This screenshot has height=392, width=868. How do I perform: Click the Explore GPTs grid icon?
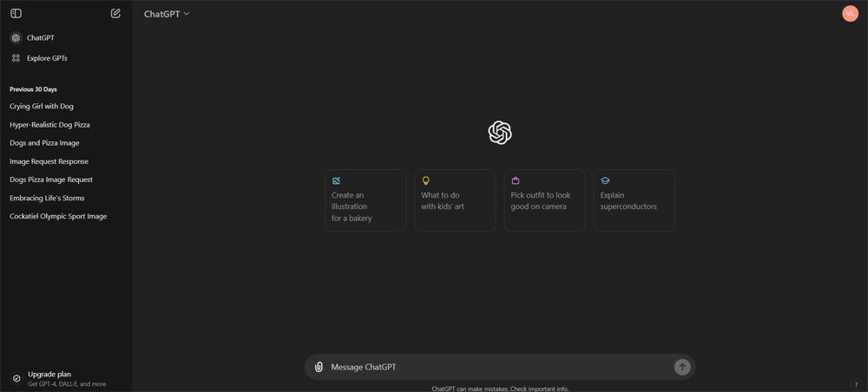tap(16, 58)
